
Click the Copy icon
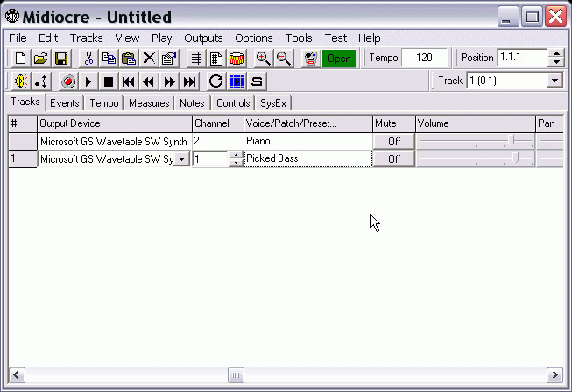pos(109,59)
